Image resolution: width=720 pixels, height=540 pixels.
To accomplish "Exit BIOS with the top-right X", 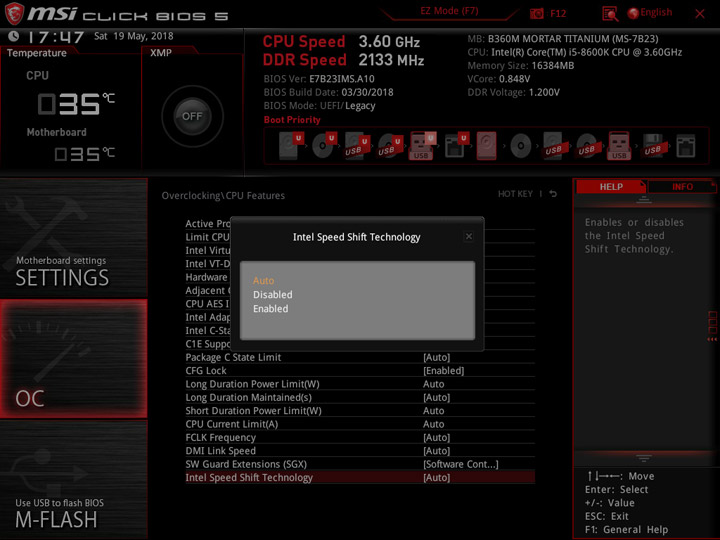I will coord(700,14).
